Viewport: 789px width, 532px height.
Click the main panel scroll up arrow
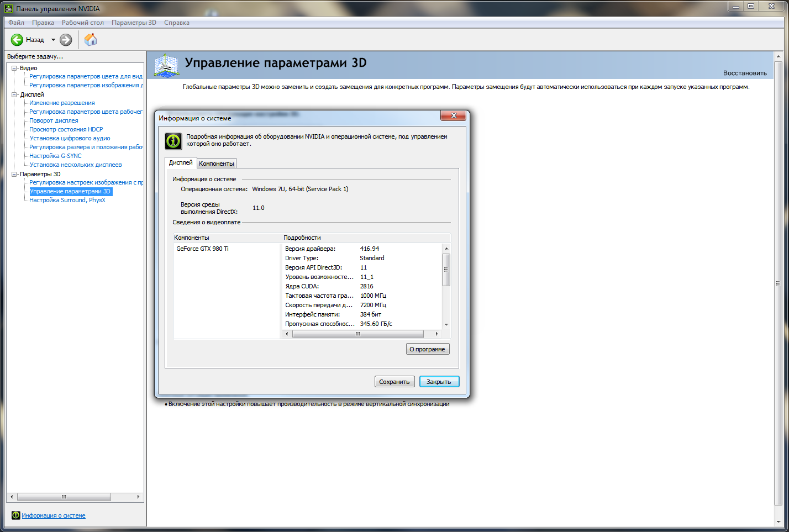point(779,56)
